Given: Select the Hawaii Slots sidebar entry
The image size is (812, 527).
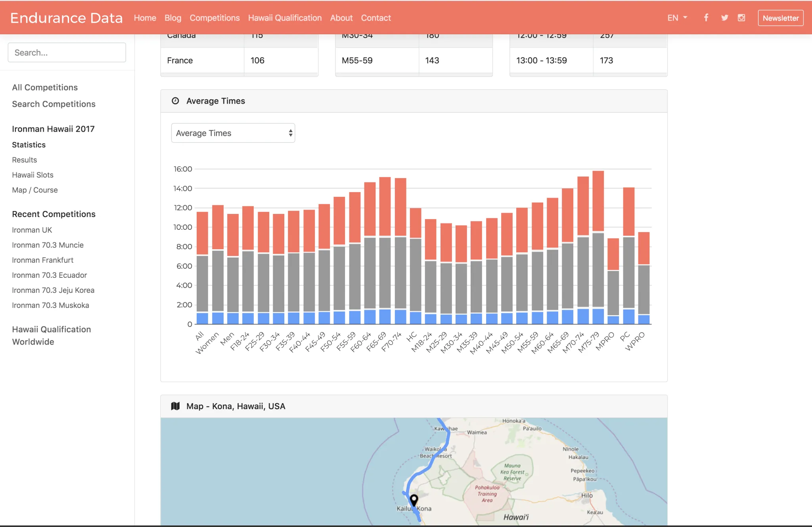Looking at the screenshot, I should pos(33,175).
